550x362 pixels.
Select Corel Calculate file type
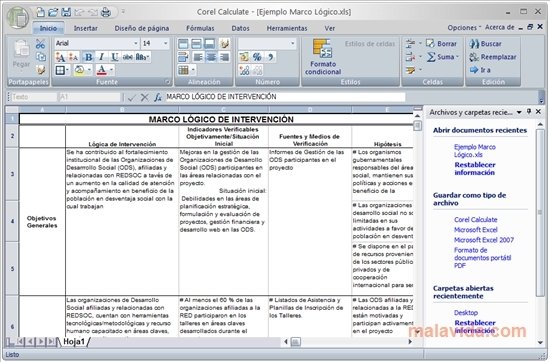click(475, 220)
